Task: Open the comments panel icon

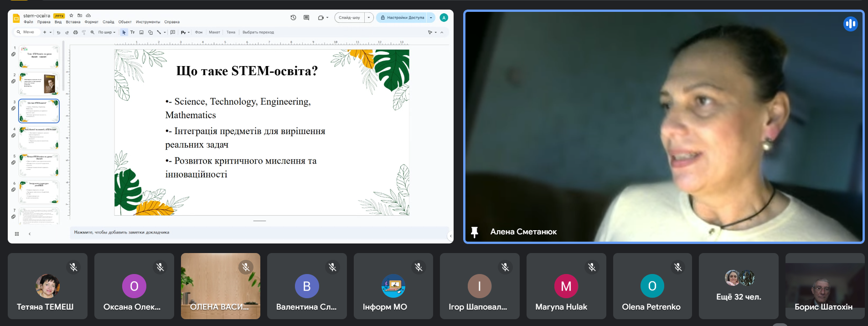Action: click(x=306, y=18)
